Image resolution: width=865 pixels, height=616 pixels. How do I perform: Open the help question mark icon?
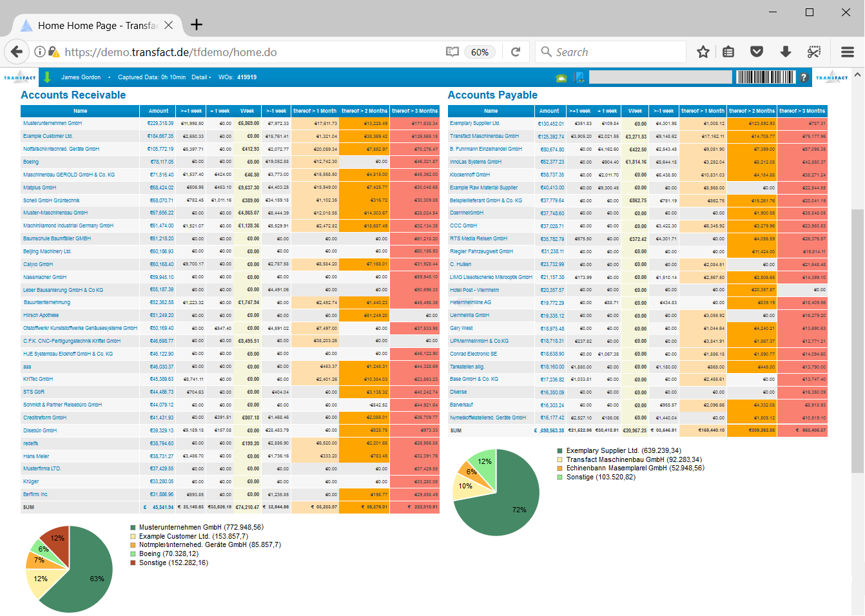click(x=804, y=77)
